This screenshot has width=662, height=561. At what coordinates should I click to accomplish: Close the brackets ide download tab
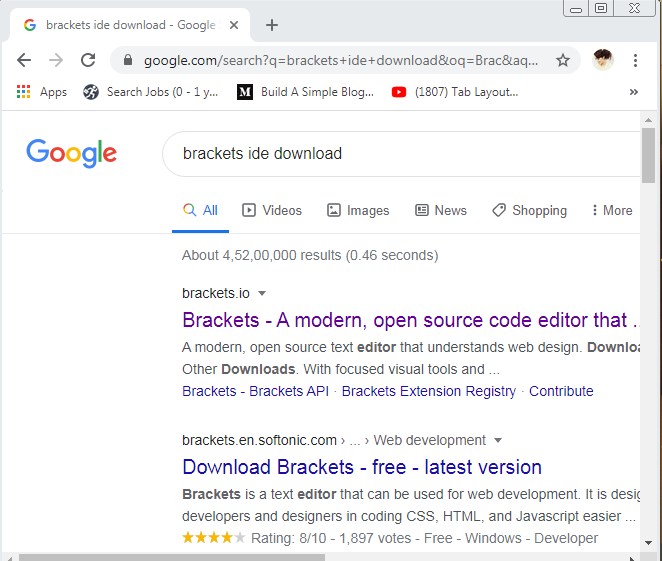click(234, 25)
